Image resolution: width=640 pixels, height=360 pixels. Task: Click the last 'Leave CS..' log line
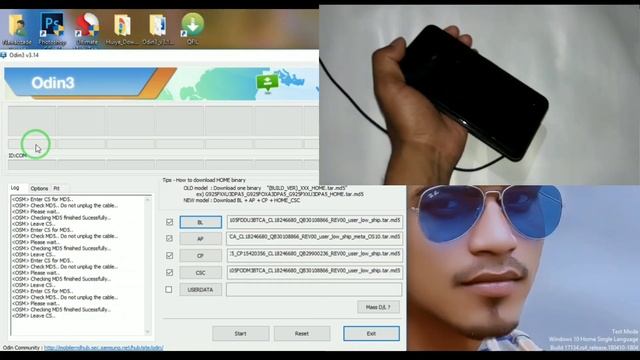point(33,316)
